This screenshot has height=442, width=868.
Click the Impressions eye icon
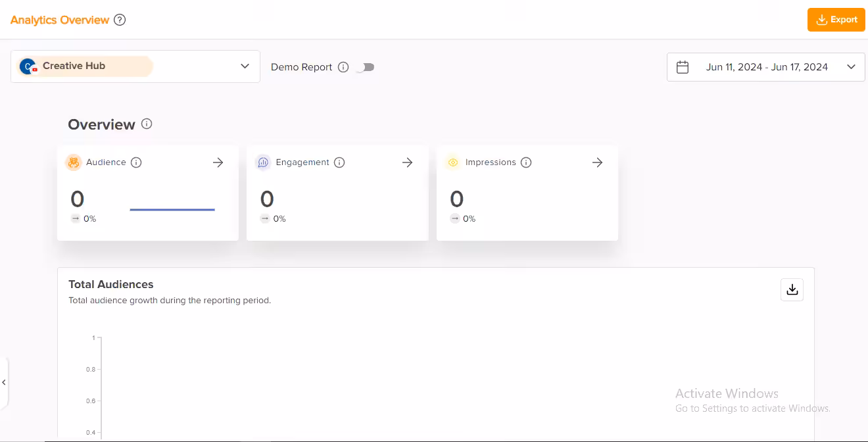[452, 162]
